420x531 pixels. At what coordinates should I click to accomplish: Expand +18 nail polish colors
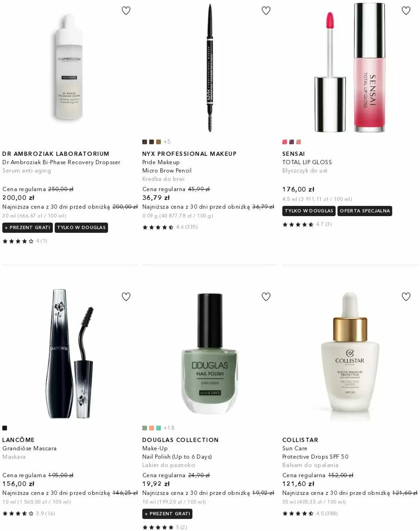pos(169,428)
